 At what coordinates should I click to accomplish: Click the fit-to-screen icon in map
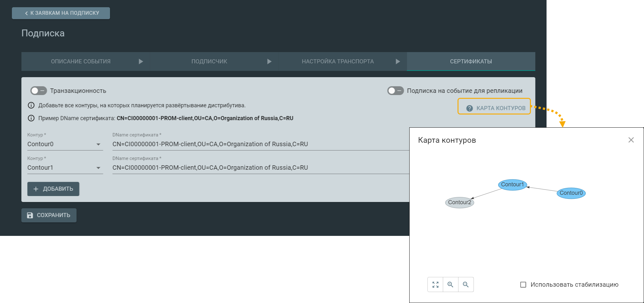point(435,284)
